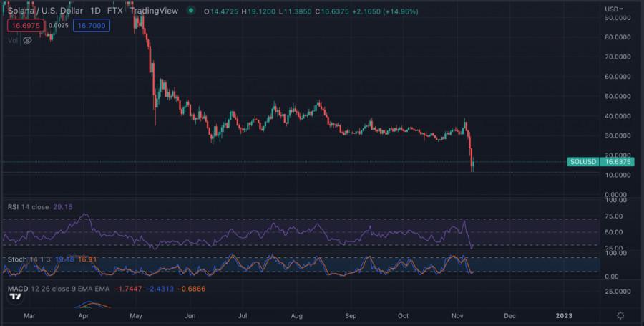Click the 10.0000 price axis label
644x326 pixels.
tap(618, 175)
